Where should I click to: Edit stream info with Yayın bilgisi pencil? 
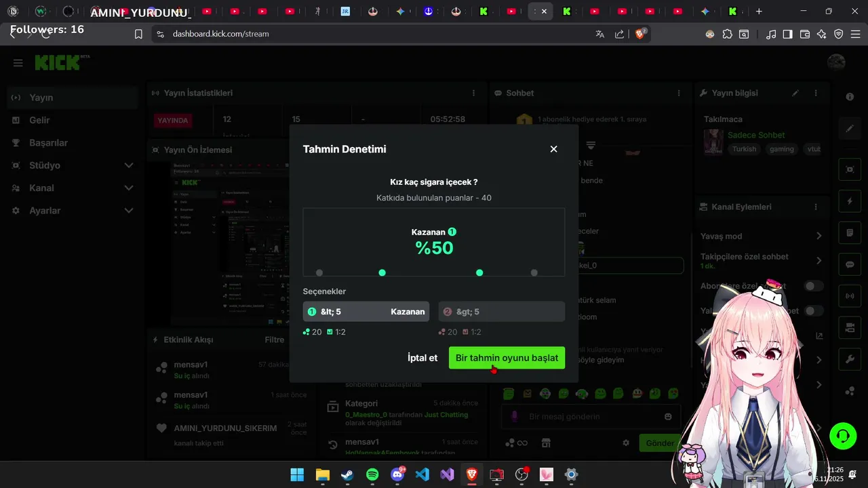tap(795, 93)
